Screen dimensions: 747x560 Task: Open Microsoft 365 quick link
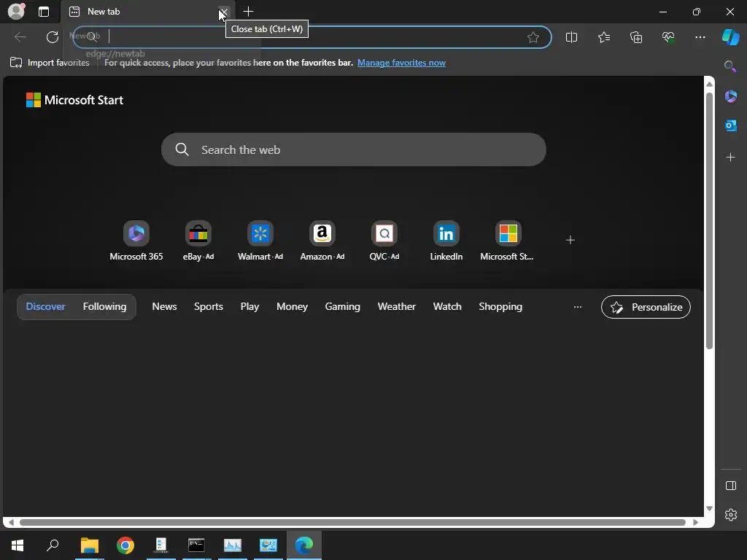pyautogui.click(x=136, y=241)
